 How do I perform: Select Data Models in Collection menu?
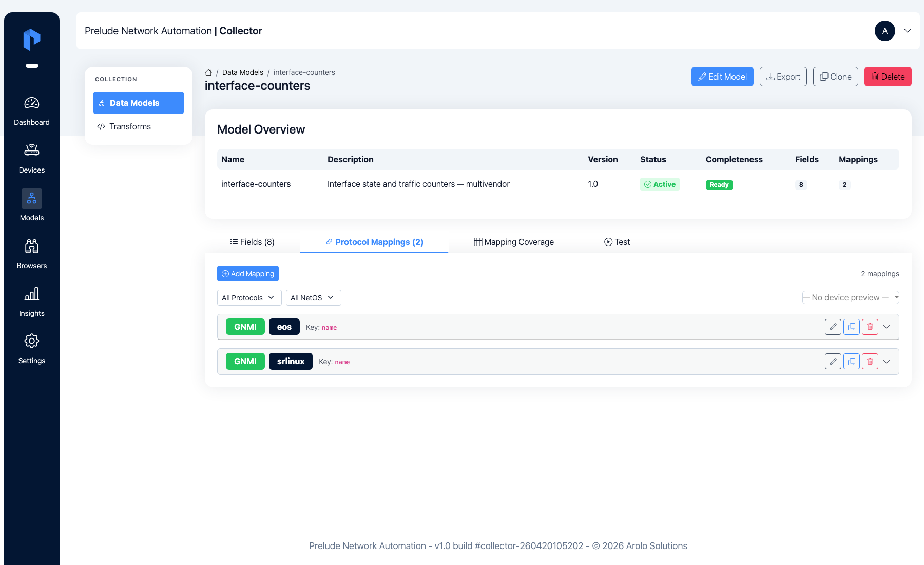tap(139, 103)
